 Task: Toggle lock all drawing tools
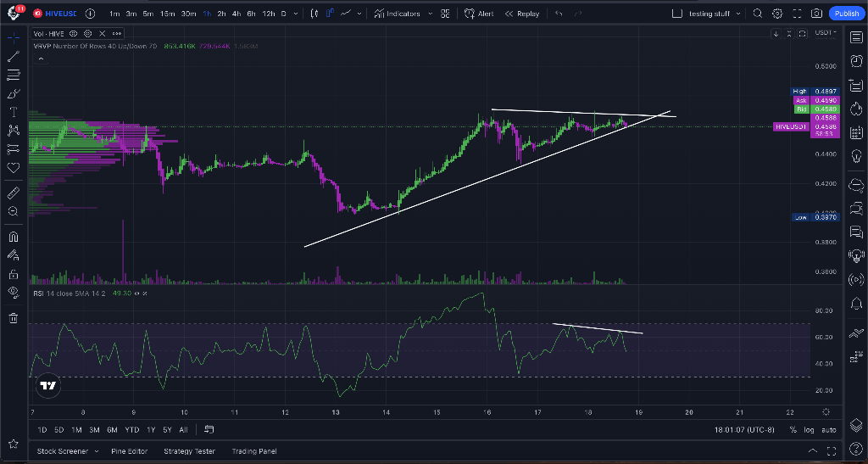coord(14,274)
